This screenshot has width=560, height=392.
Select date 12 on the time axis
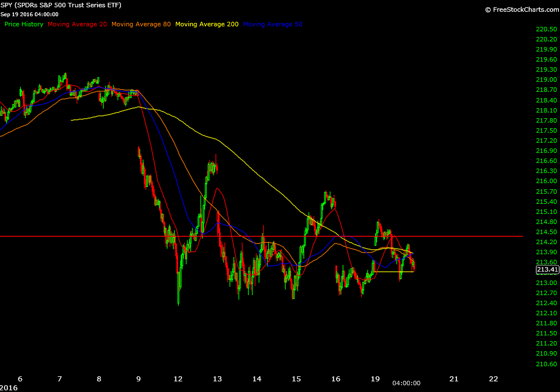tap(178, 378)
